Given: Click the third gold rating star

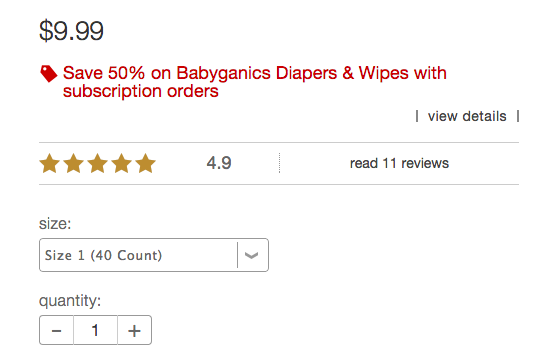Looking at the screenshot, I should tap(98, 163).
